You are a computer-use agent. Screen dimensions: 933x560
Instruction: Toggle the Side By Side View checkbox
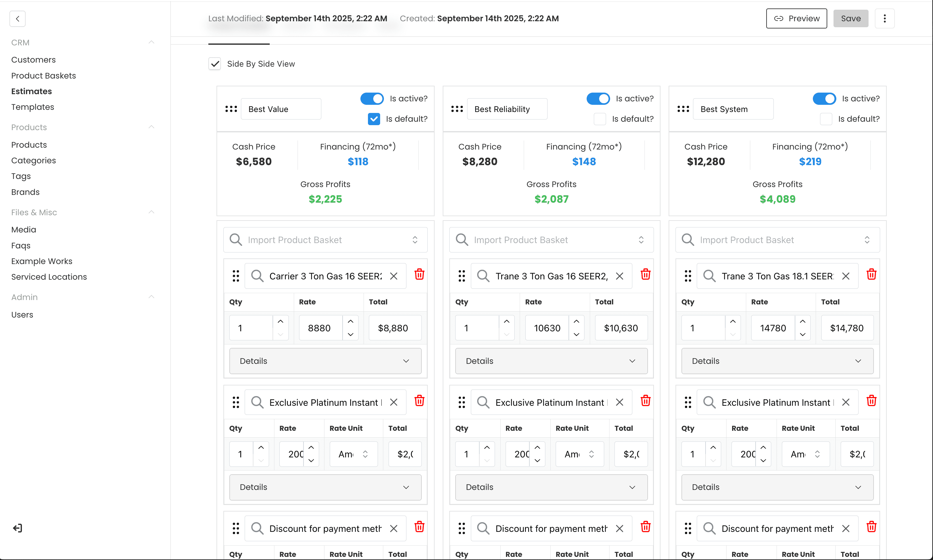pos(215,64)
